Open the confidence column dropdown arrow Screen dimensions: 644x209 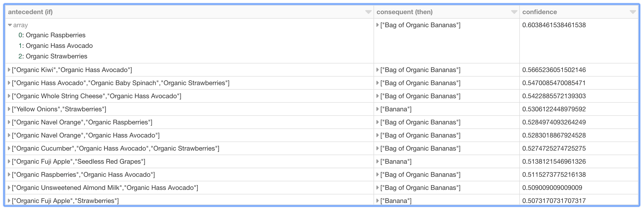click(x=633, y=12)
